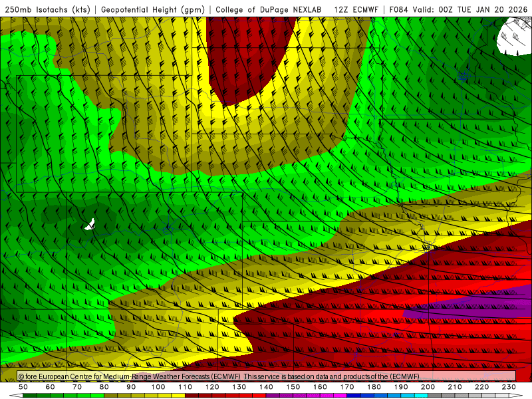Click the legend value 90

(131, 387)
